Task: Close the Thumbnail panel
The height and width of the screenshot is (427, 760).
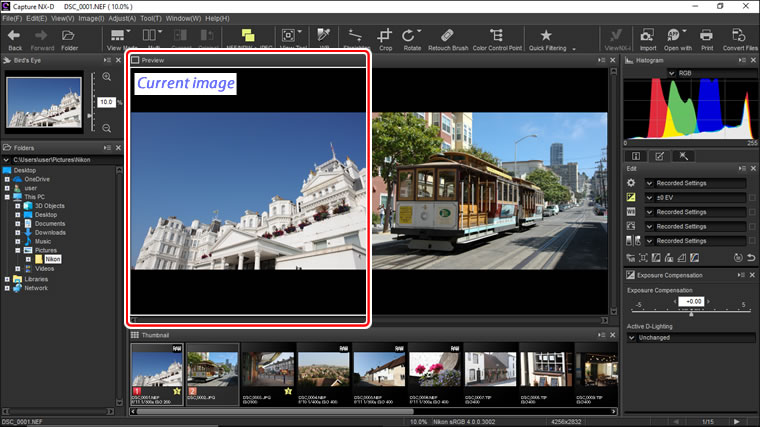Action: [613, 335]
